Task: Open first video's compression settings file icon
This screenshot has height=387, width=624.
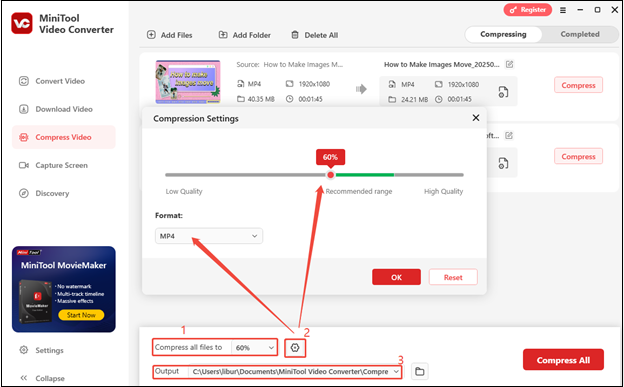Action: pyautogui.click(x=503, y=92)
